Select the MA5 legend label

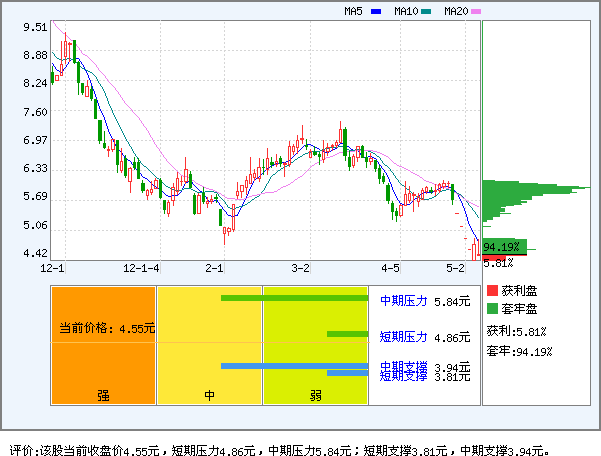pyautogui.click(x=353, y=11)
